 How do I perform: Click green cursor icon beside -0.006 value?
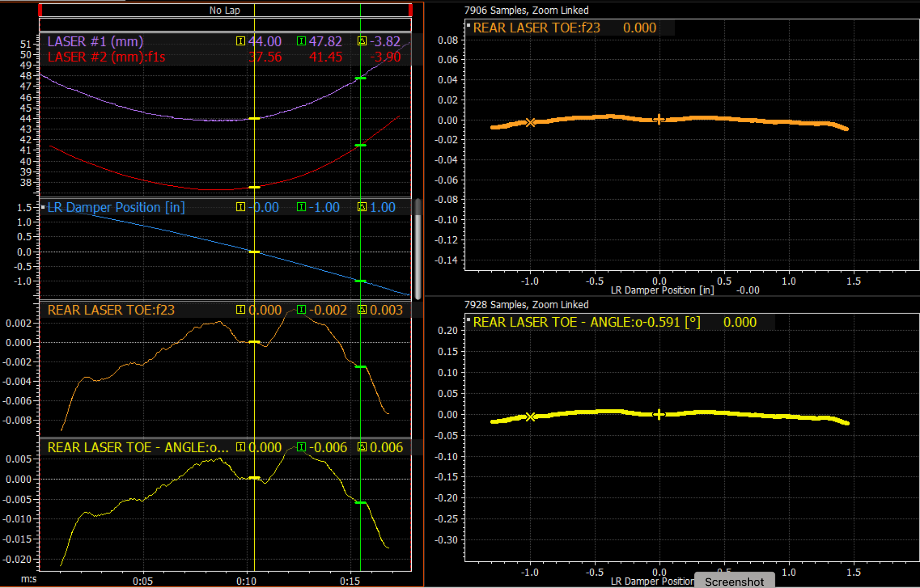pyautogui.click(x=301, y=447)
